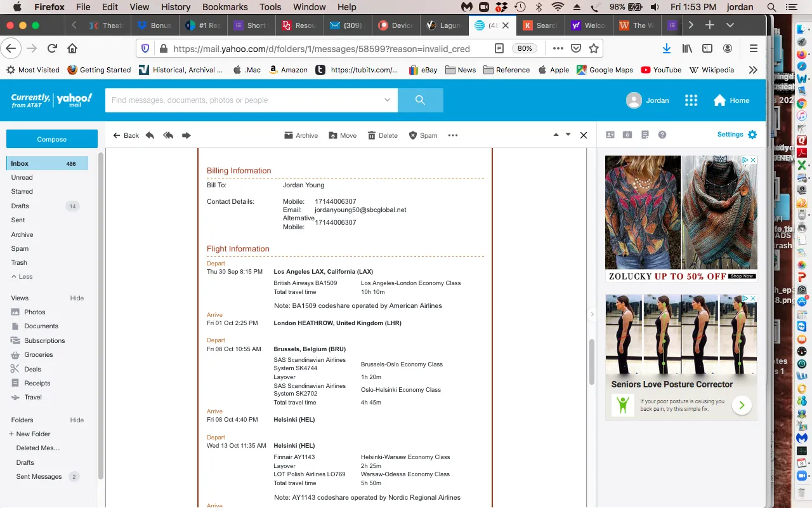
Task: Click the Reply arrow icon
Action: click(150, 135)
